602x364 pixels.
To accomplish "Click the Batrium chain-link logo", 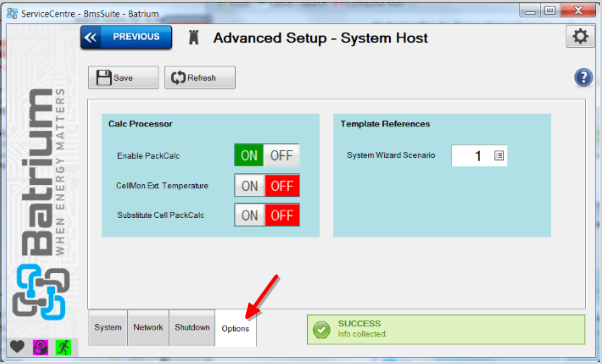I will (x=41, y=292).
